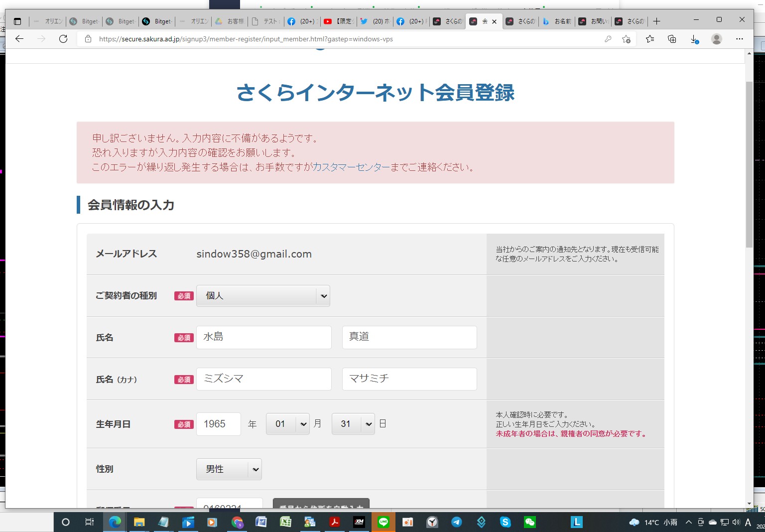This screenshot has height=532, width=765.
Task: Click the birth year field 1965
Action: [219, 424]
